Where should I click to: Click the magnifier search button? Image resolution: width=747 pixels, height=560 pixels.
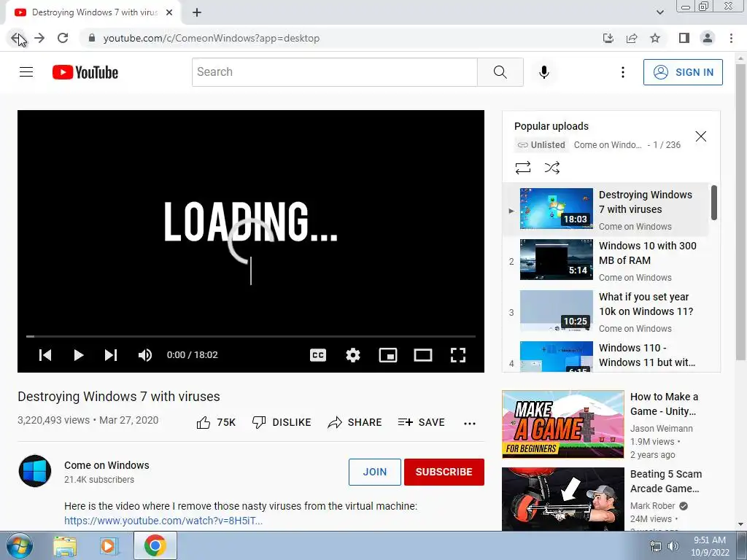[x=500, y=72]
